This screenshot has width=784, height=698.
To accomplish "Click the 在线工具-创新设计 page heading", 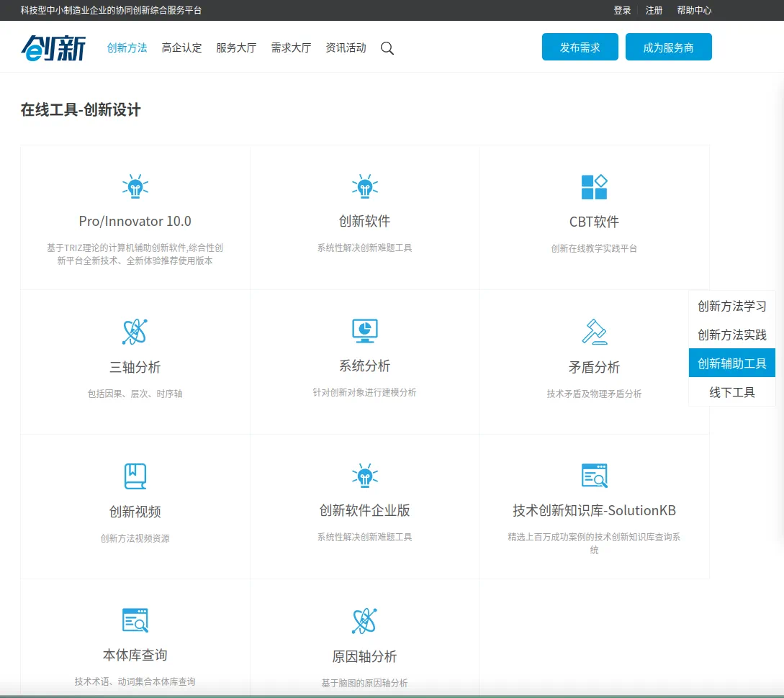I will (x=81, y=109).
